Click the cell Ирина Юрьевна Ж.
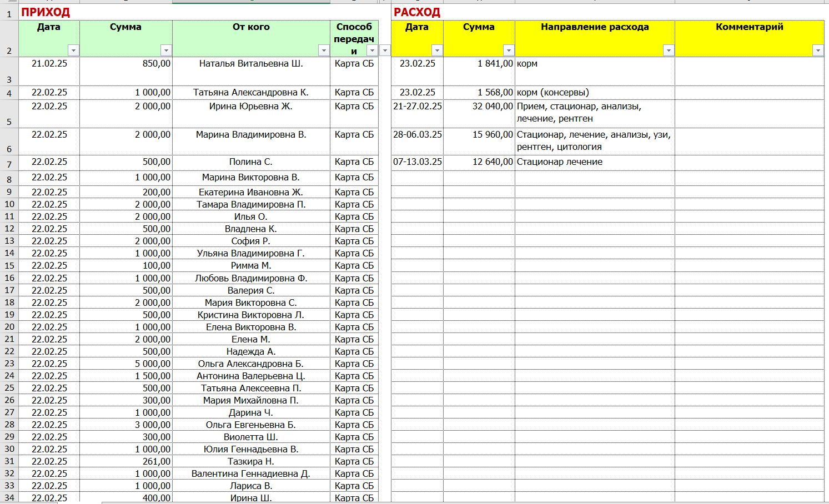This screenshot has width=829, height=504. (x=252, y=114)
